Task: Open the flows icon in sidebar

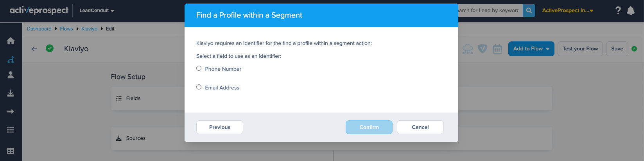Action: pyautogui.click(x=11, y=60)
